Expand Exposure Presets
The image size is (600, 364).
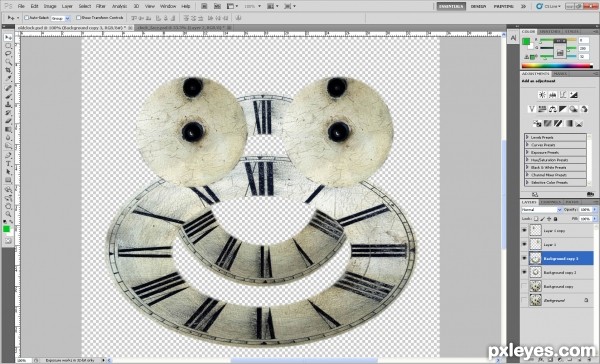point(528,152)
